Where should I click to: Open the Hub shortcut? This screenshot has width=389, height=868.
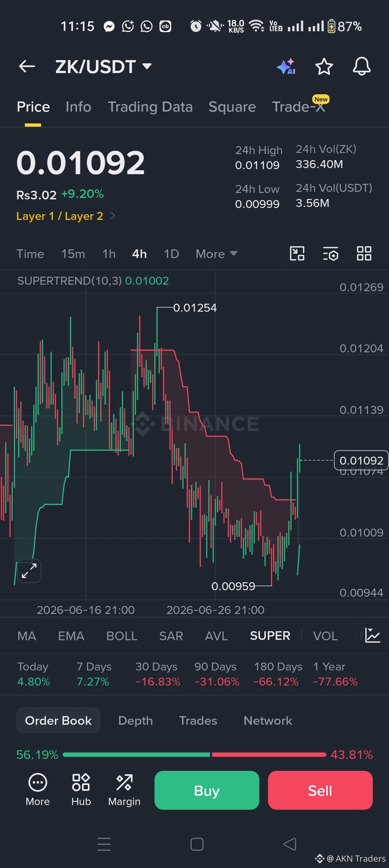[x=81, y=790]
